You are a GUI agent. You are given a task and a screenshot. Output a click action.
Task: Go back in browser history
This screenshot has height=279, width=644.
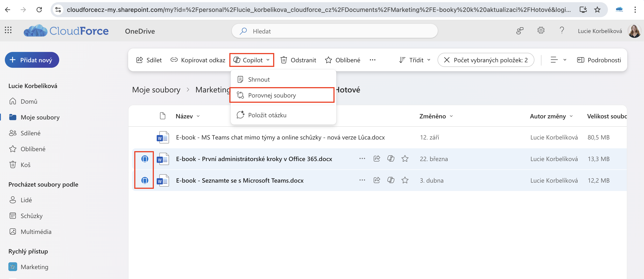pos(8,10)
